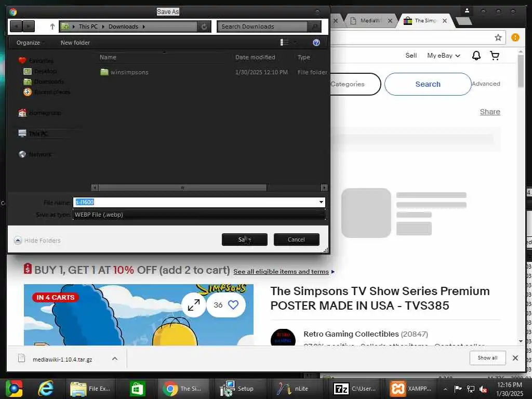Click the Search Downloads field

click(262, 26)
